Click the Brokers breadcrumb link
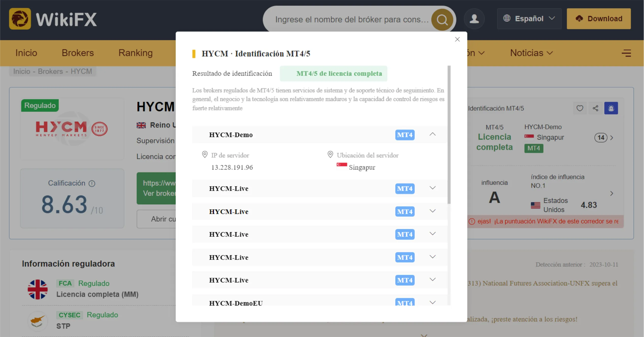The image size is (644, 337). (x=50, y=71)
